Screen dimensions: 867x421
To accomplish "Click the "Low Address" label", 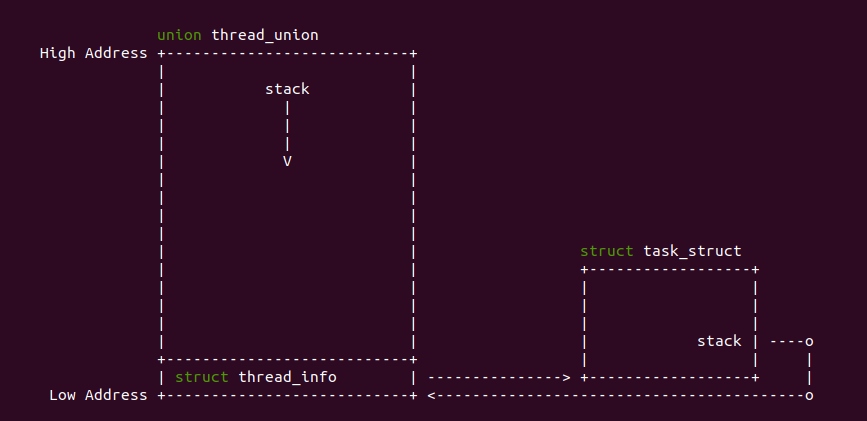I will coord(98,395).
